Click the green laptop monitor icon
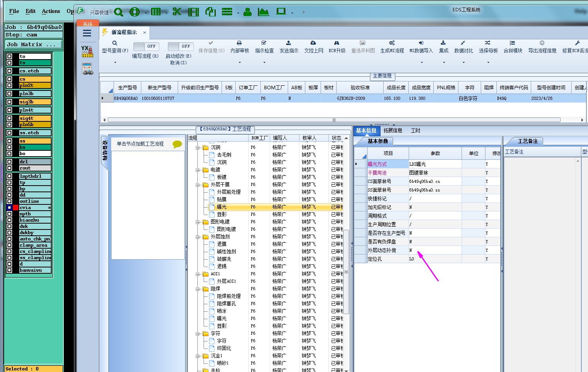The height and width of the screenshot is (372, 588). (x=281, y=12)
